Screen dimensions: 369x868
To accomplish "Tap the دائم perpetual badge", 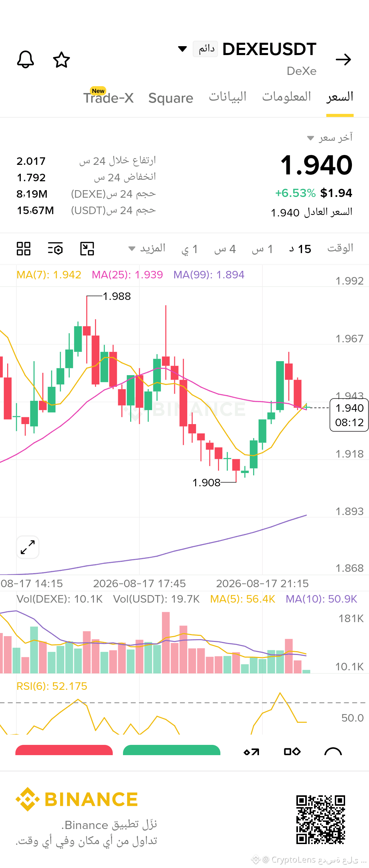I will click(205, 49).
